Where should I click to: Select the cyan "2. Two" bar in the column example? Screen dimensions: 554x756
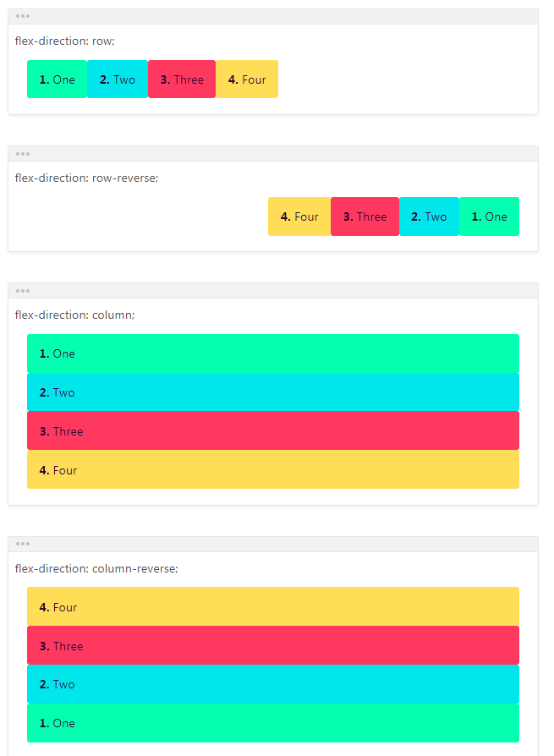(x=272, y=392)
